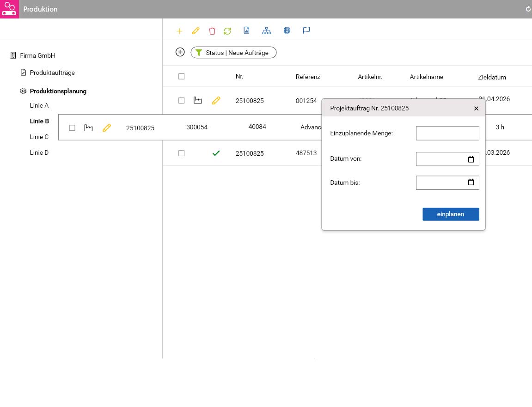Click the green refresh arrows icon

(227, 31)
